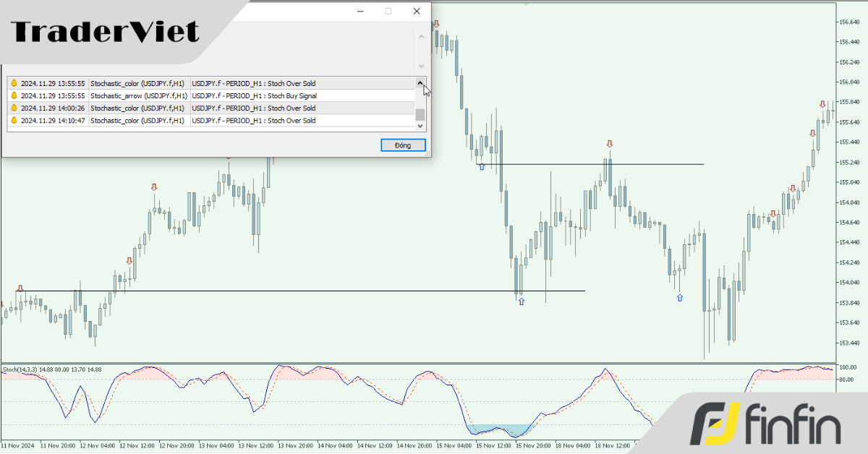The image size is (868, 454).
Task: Click the blue buy arrow below the 15 Nov candle
Action: tap(521, 301)
